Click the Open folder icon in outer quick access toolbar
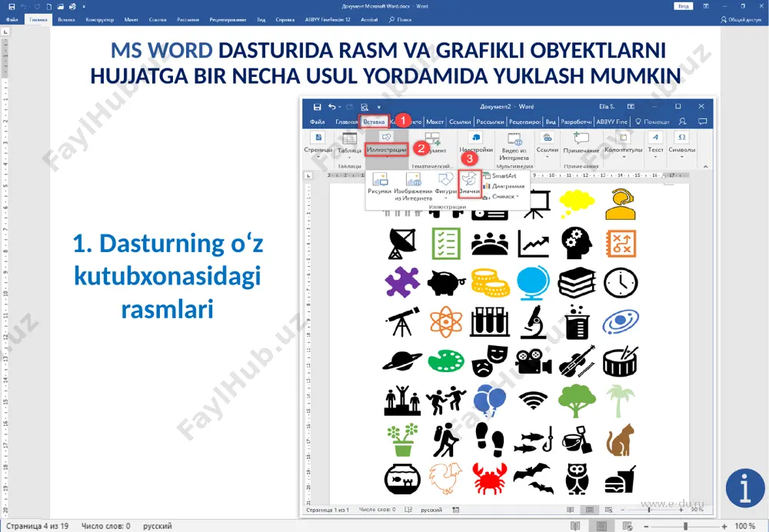The image size is (769, 532). 60,7
